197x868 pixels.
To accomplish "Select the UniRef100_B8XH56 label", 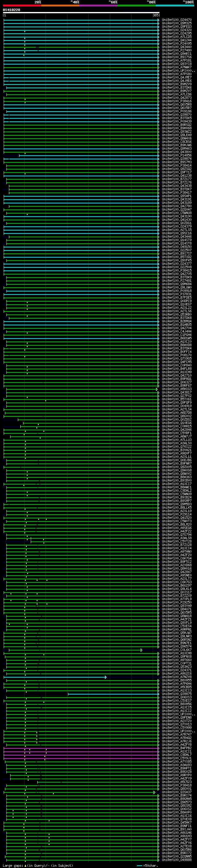I will point(177,704).
